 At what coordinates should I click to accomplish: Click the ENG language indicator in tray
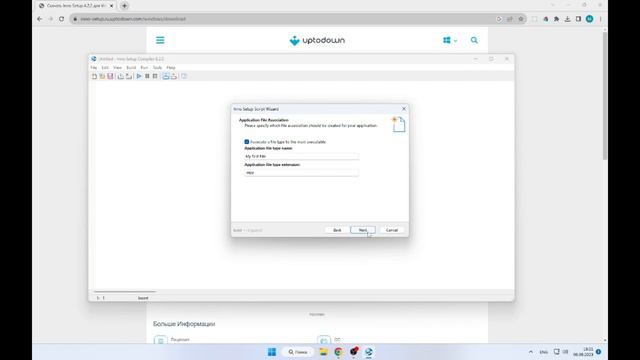click(544, 352)
